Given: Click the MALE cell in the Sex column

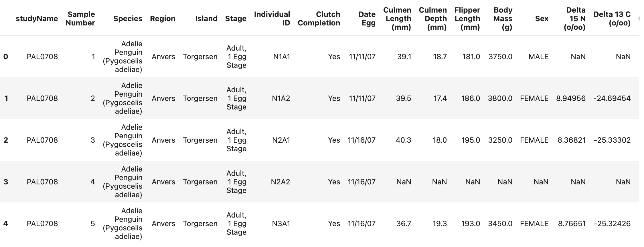Looking at the screenshot, I should coord(538,57).
